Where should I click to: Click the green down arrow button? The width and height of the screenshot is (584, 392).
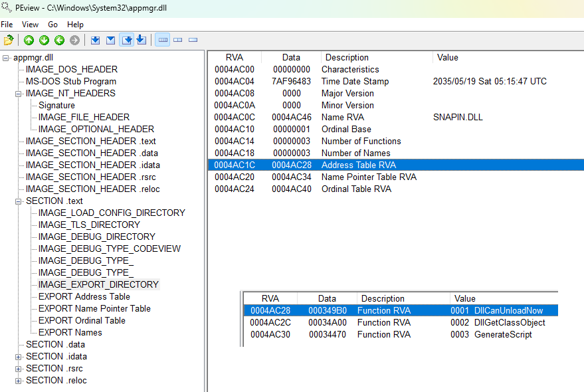pyautogui.click(x=44, y=40)
